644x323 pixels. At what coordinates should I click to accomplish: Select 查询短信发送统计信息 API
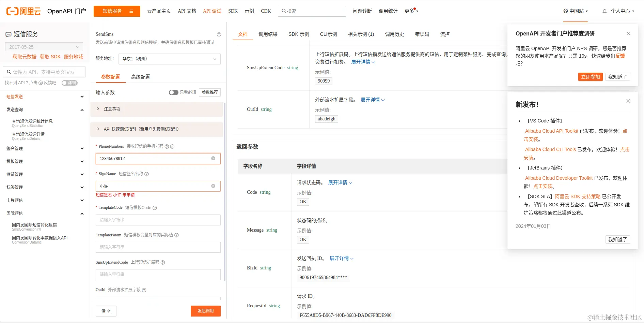click(32, 123)
